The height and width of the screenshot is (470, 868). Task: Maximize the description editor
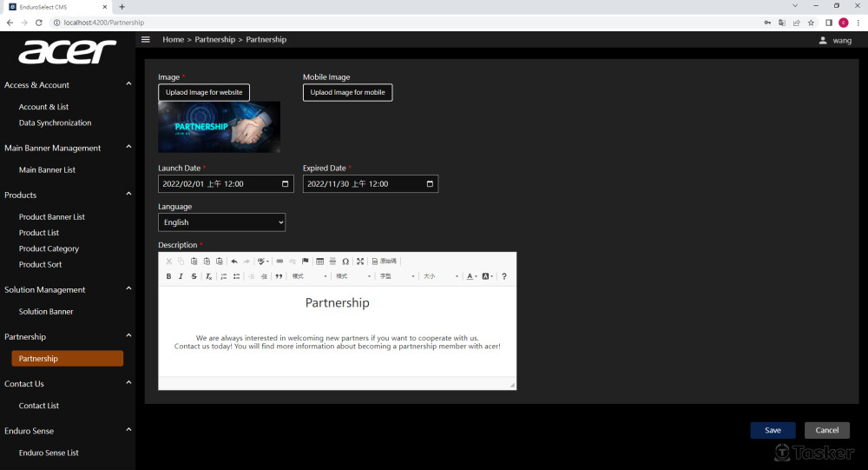(360, 261)
